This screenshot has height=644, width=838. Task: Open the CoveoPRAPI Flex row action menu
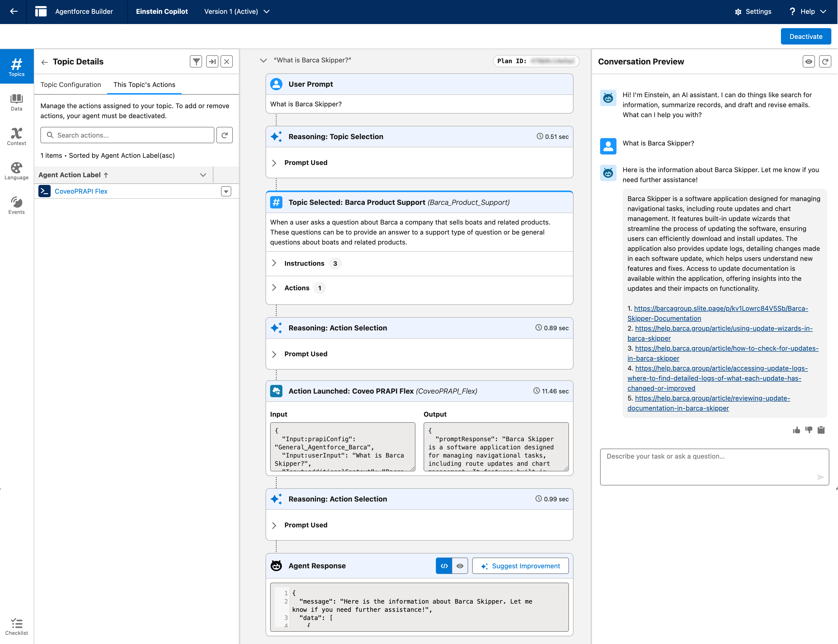point(226,191)
